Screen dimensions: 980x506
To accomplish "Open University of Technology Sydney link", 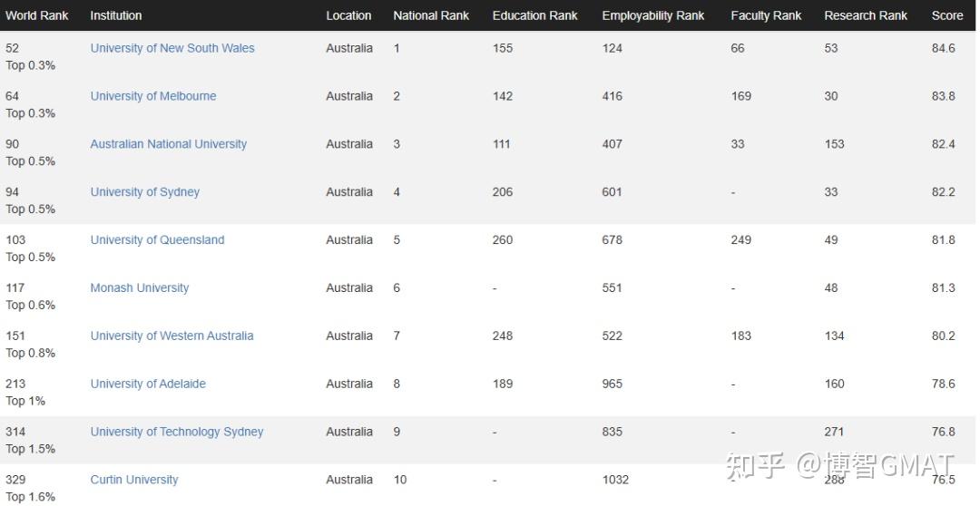I will point(177,433).
